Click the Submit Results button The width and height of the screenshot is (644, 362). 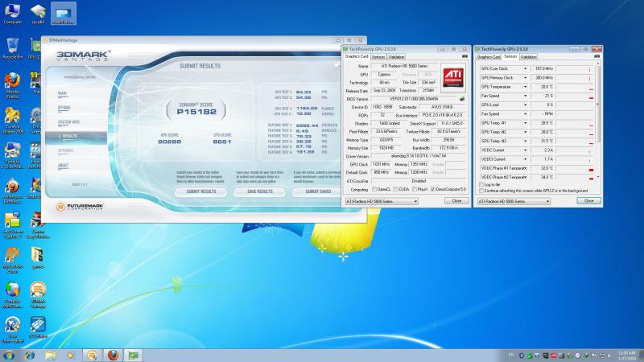click(x=200, y=191)
